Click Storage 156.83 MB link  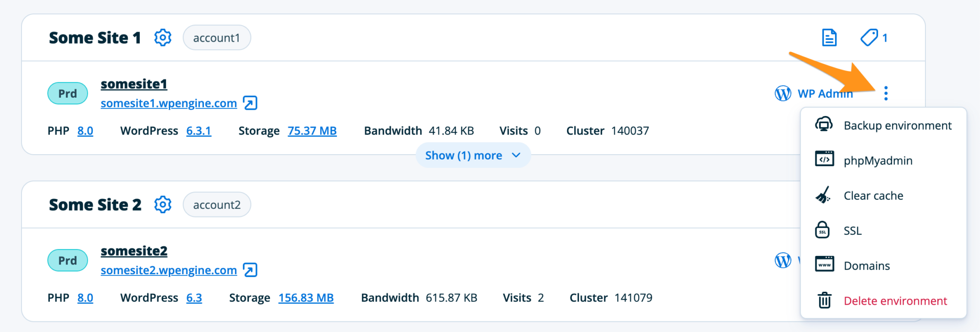[306, 298]
